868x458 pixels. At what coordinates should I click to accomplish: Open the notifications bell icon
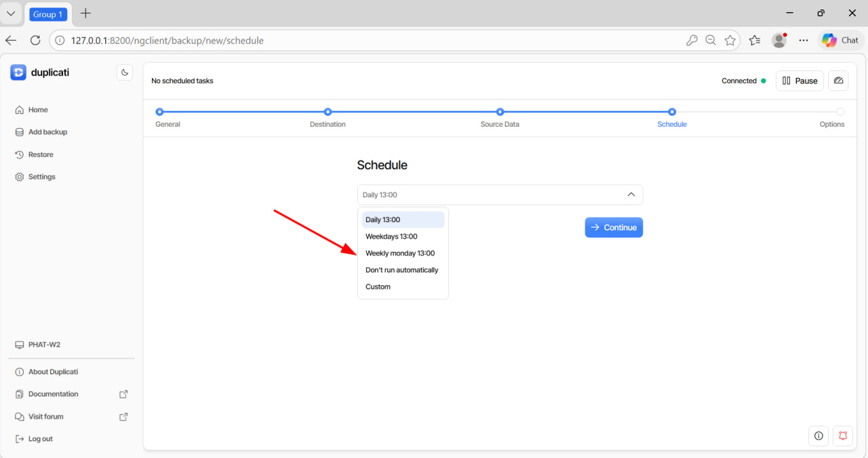(843, 436)
